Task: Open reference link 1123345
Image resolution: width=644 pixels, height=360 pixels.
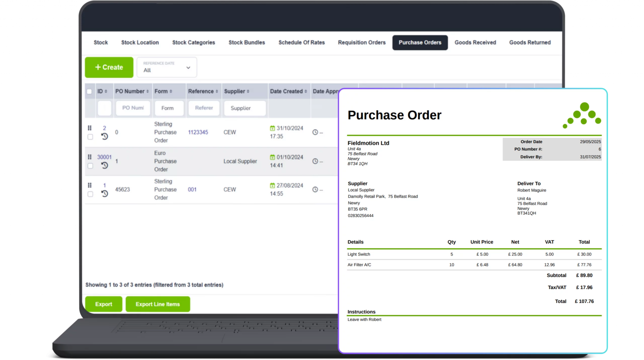Action: (198, 132)
